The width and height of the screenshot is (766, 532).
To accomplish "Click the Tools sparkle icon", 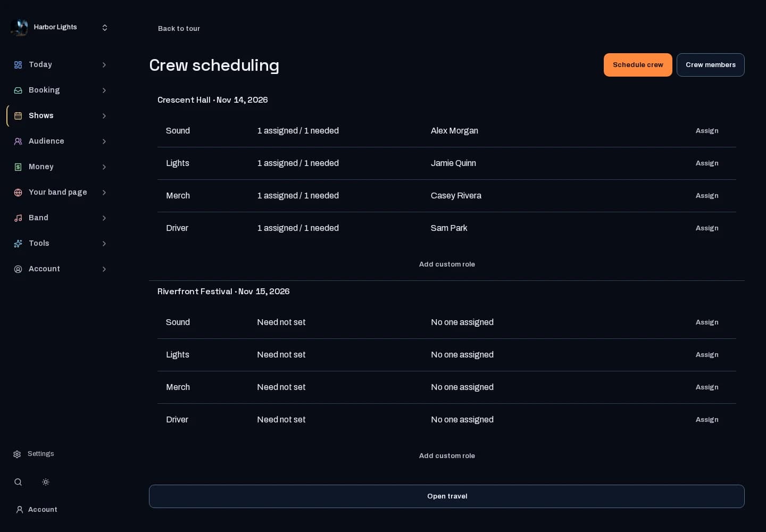I will pyautogui.click(x=18, y=244).
